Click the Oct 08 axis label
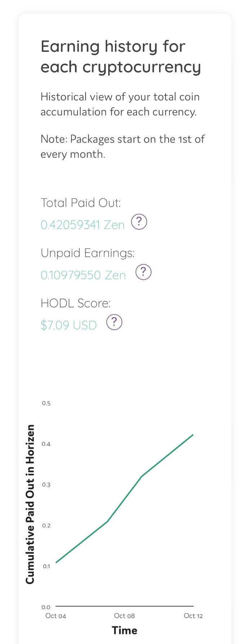Image resolution: width=251 pixels, height=644 pixels. tap(124, 616)
